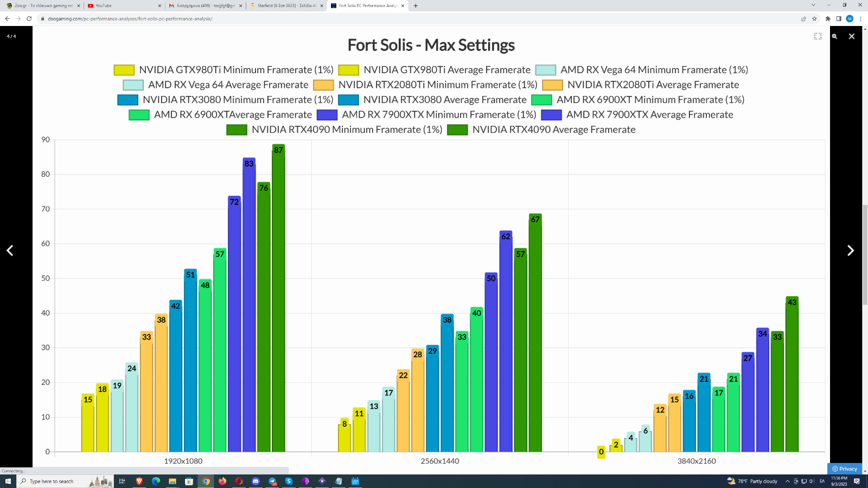Viewport: 868px width, 488px height.
Task: Open the Windows Start menu
Action: (8, 481)
